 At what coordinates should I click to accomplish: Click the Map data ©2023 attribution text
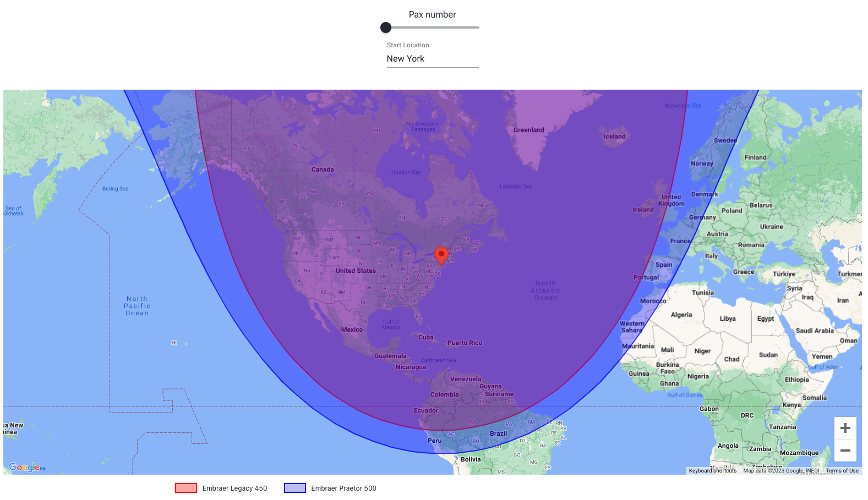tap(781, 471)
